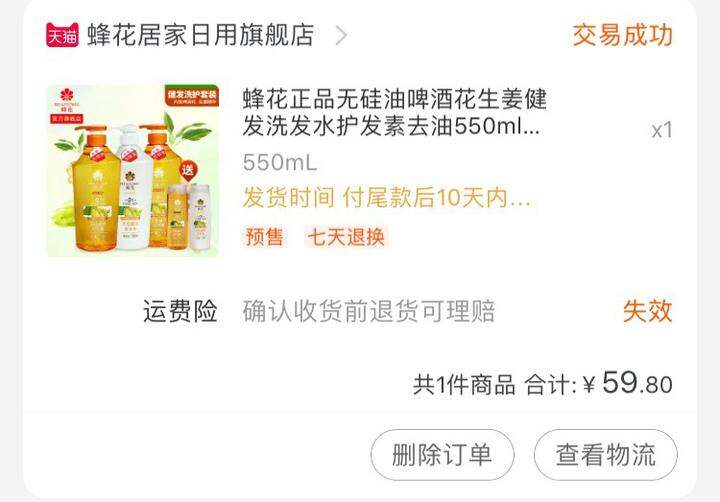Click the 共1件商品 合计 summary text
720x502 pixels.
click(494, 385)
